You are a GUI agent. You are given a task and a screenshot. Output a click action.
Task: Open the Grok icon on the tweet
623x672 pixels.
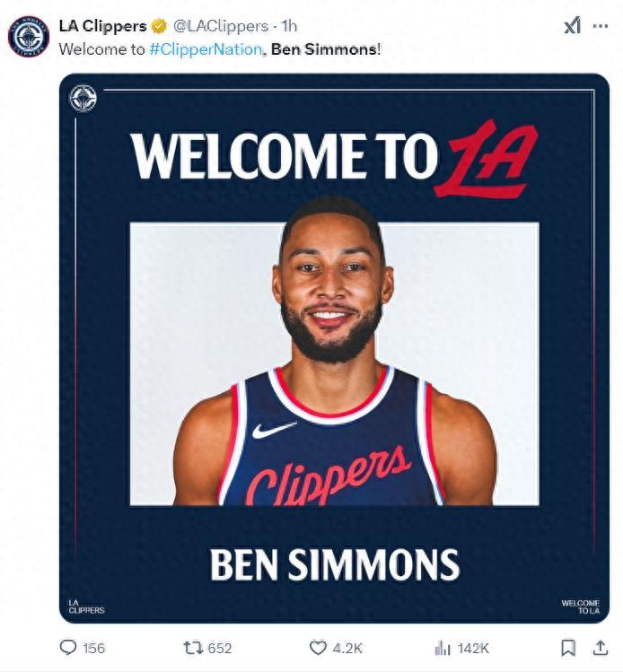point(573,25)
